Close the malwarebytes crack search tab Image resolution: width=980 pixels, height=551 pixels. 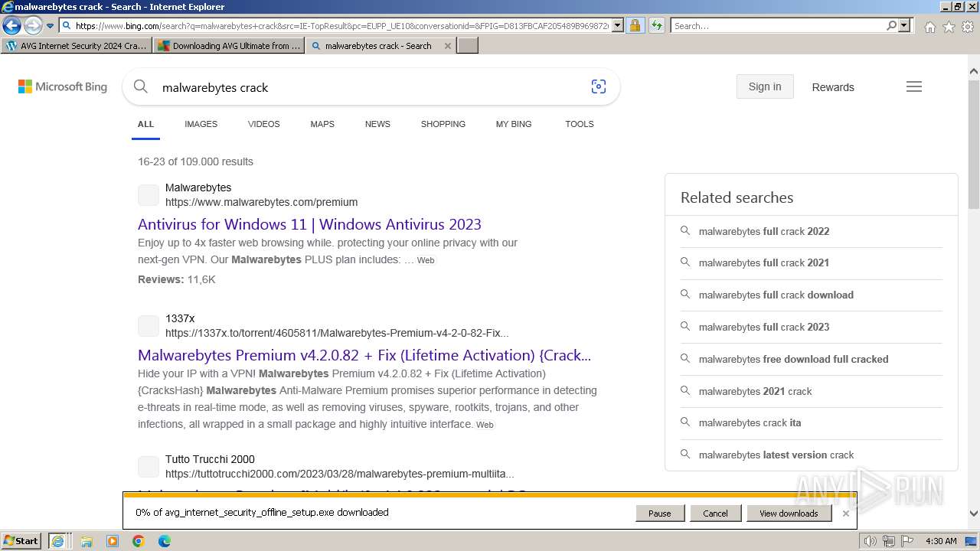tap(448, 46)
